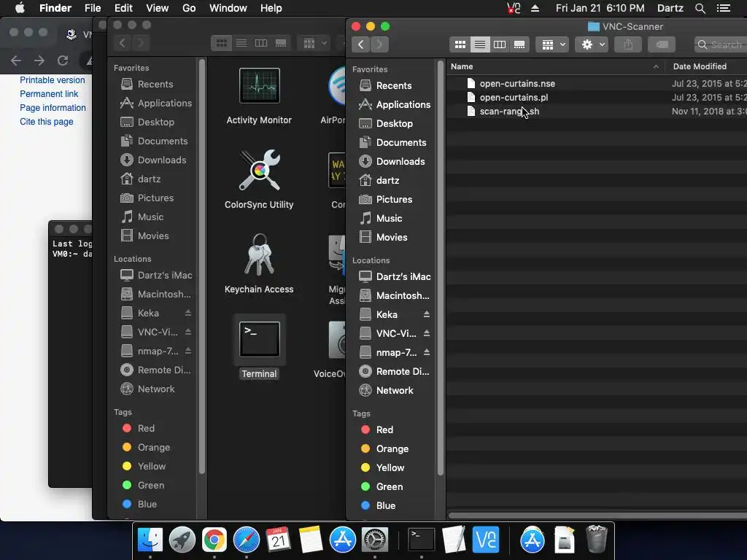Open Remote Di... in VNC-Scanner sidebar
Image resolution: width=747 pixels, height=560 pixels.
(395, 371)
